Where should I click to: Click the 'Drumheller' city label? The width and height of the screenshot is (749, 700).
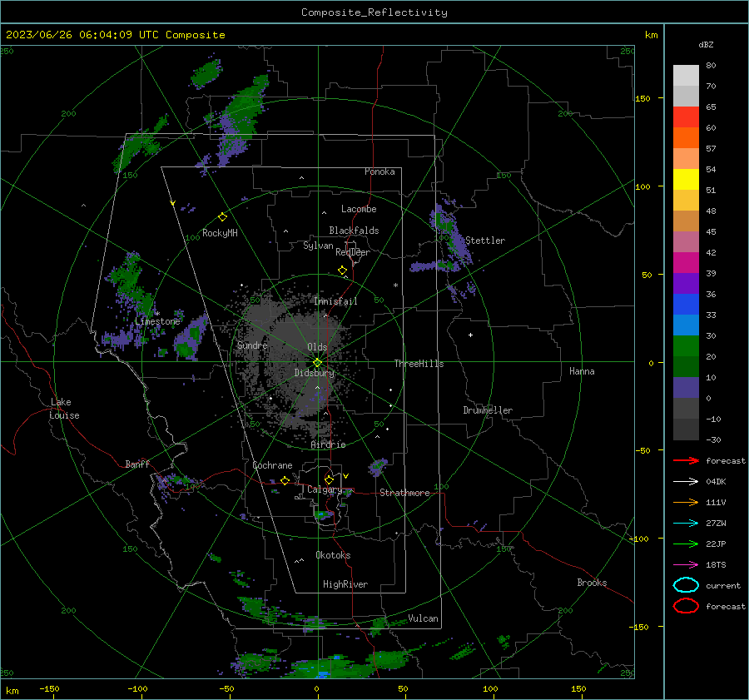coord(488,410)
